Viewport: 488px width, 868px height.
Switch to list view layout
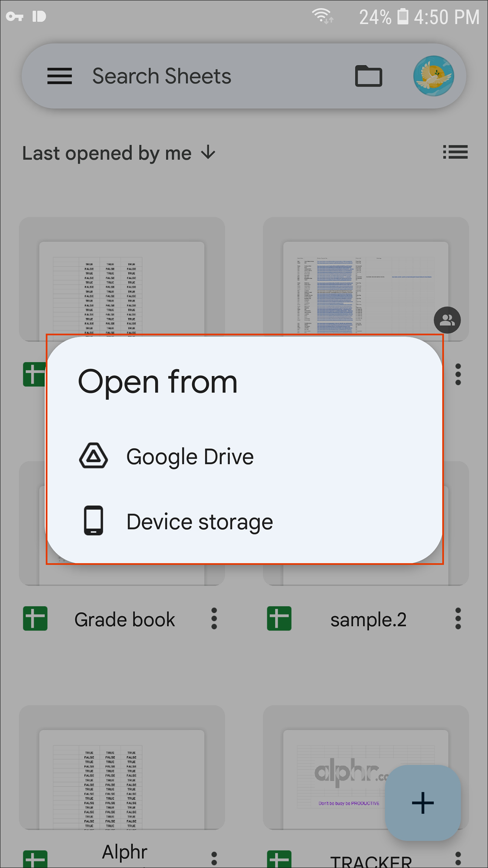click(x=455, y=152)
